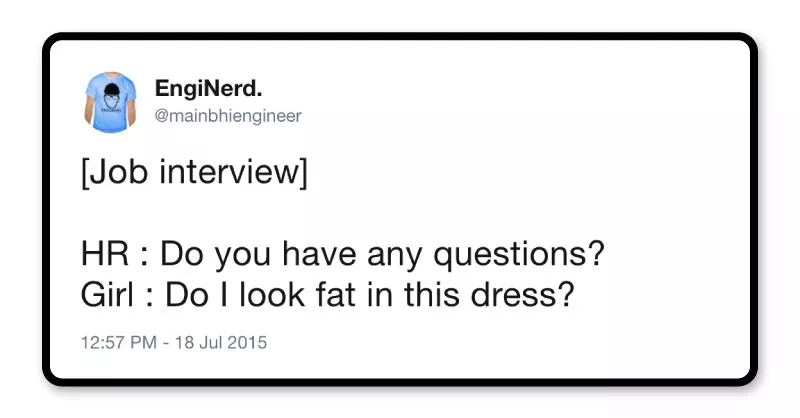Screen dimensions: 800x418
Task: Open the EngiNerd. display name
Action: point(208,88)
